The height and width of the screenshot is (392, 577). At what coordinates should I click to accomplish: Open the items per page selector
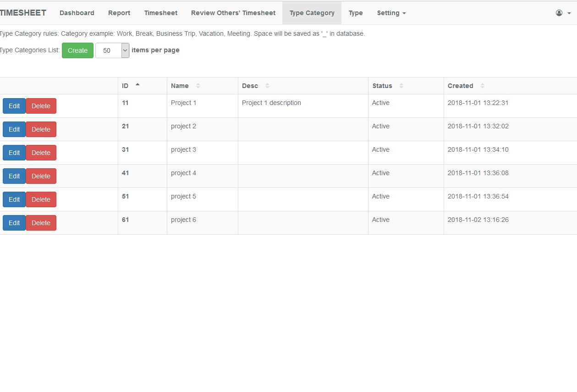[112, 50]
